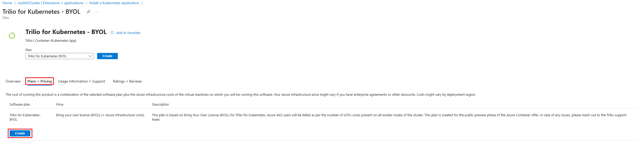Image resolution: width=644 pixels, height=144 pixels.
Task: Click the Create button next to Plan
Action: click(x=107, y=56)
